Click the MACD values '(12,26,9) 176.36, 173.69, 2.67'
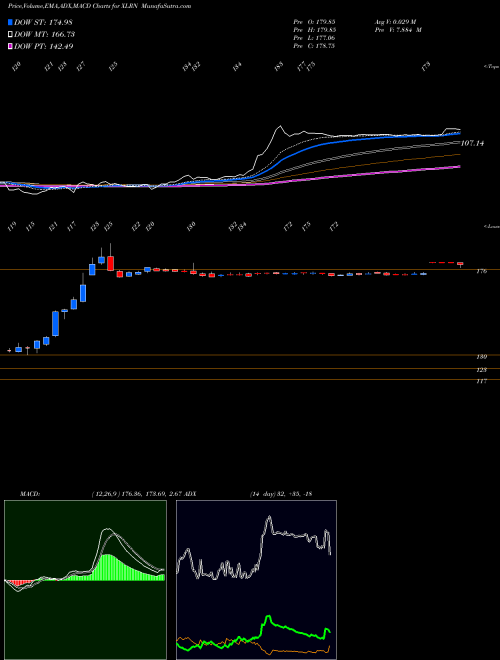 click(136, 494)
